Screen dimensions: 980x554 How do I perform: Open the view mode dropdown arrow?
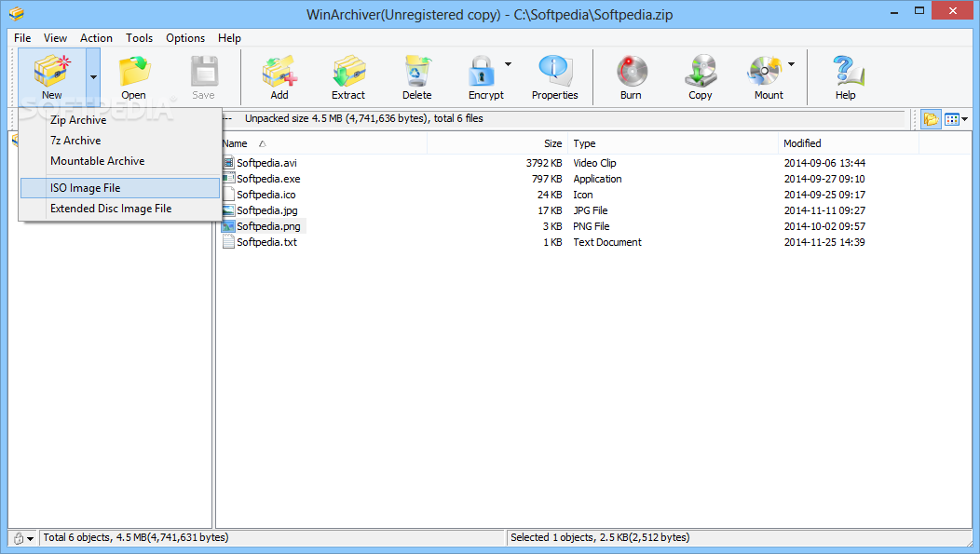click(x=965, y=119)
